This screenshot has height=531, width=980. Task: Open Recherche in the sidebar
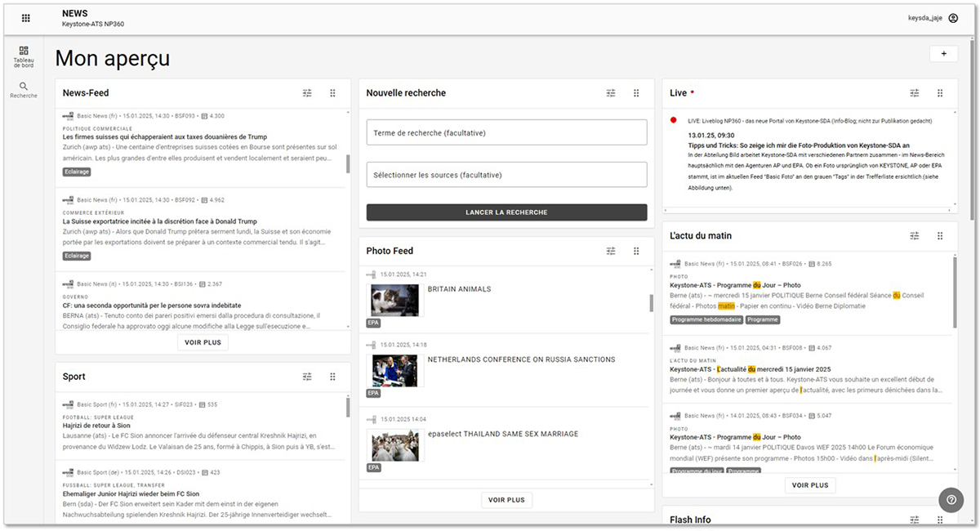tap(24, 90)
